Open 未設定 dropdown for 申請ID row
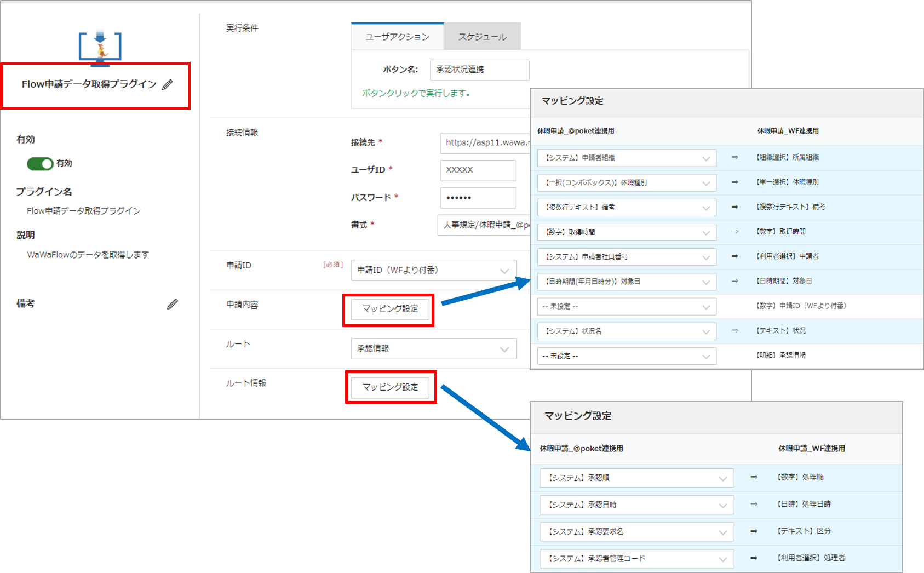The height and width of the screenshot is (573, 924). [x=627, y=306]
